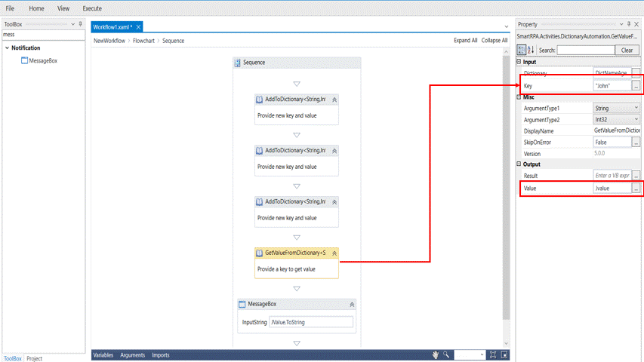Viewport: 644px width, 362px height.
Task: Click the fit-to-screen icon in bottom bar
Action: [x=493, y=354]
